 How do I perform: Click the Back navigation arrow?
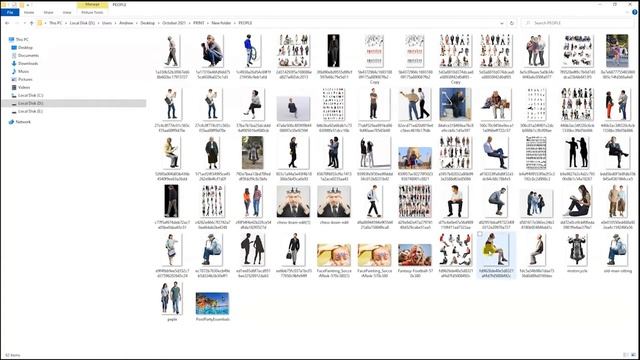pos(7,23)
